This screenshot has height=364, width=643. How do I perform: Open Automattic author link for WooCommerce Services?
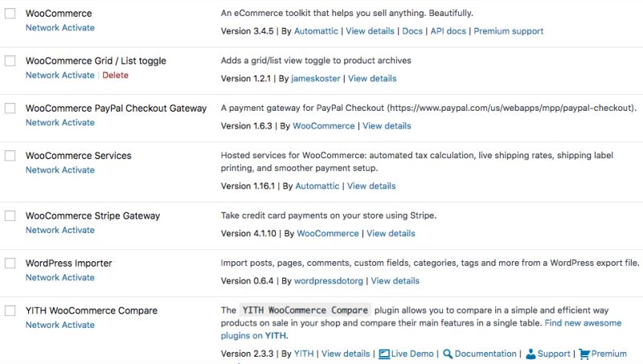click(x=317, y=186)
